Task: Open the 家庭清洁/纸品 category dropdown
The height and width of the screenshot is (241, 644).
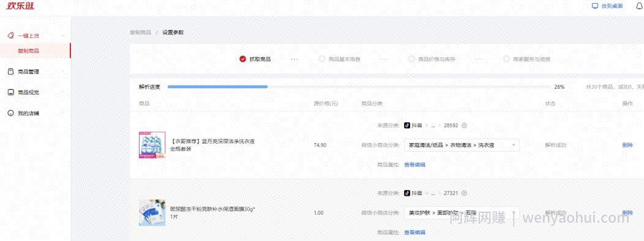Action: [462, 145]
